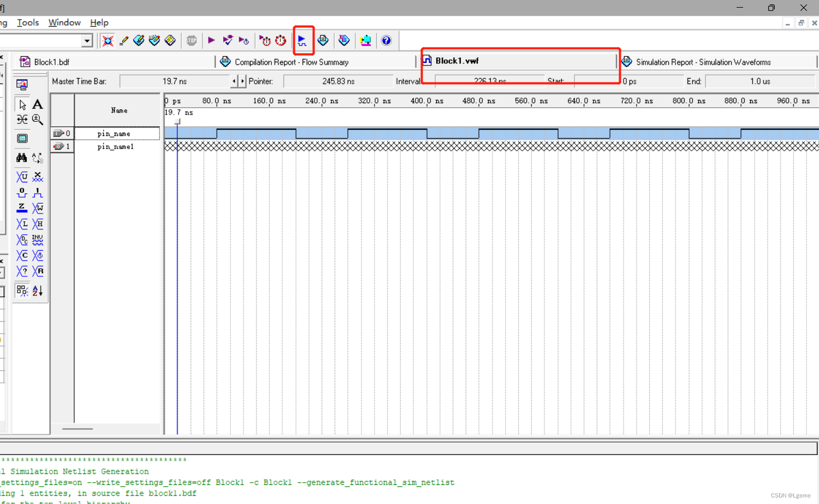Expand the toolbar search combo box dropdown
The image size is (819, 504).
(87, 40)
